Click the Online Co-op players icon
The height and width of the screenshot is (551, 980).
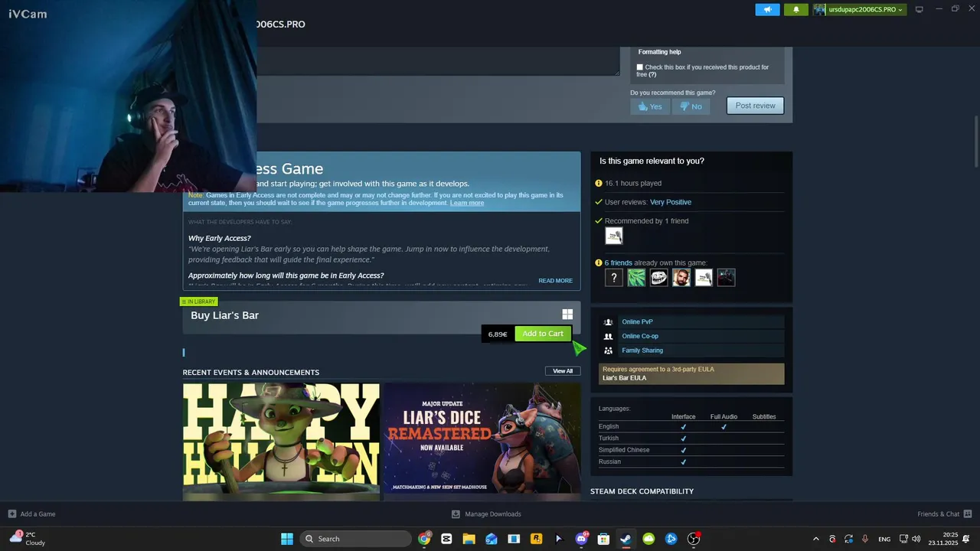tap(608, 336)
